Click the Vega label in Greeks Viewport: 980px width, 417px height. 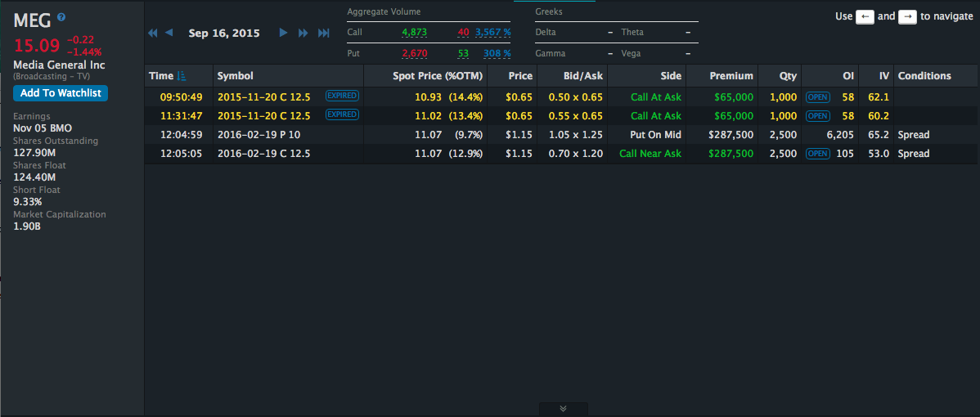[632, 54]
